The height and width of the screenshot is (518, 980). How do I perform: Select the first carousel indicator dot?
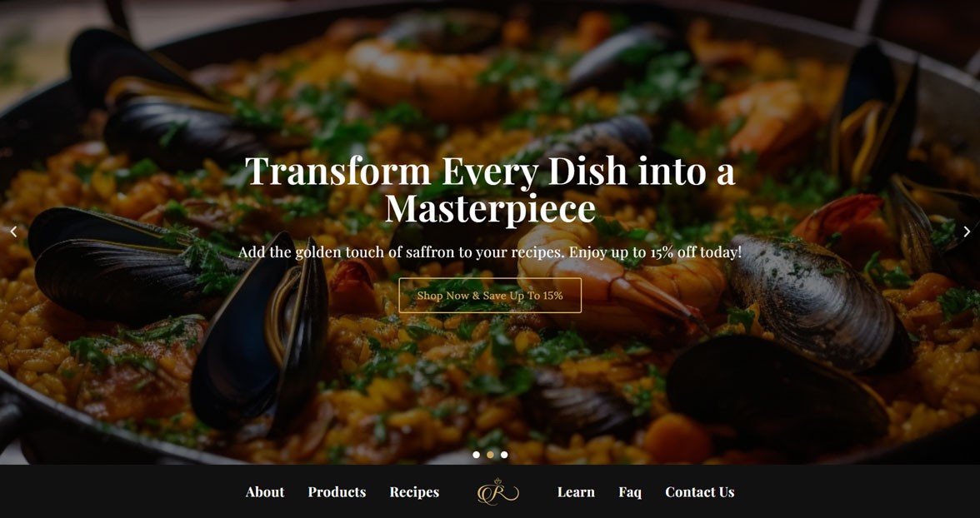point(477,455)
